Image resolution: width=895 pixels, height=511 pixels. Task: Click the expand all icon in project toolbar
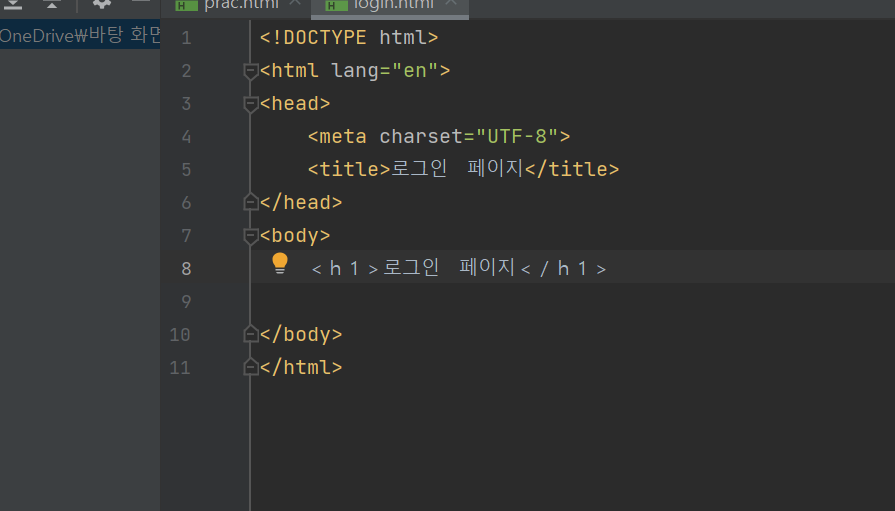[x=13, y=4]
